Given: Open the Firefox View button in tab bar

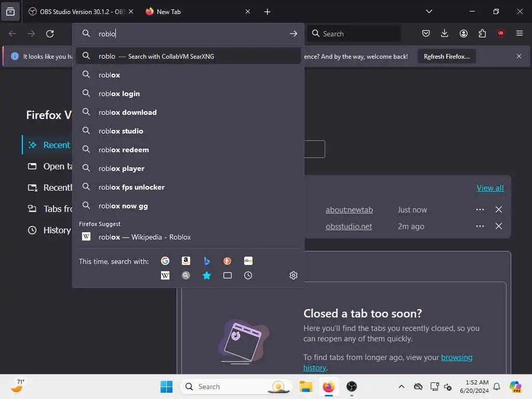Looking at the screenshot, I should coord(10,11).
